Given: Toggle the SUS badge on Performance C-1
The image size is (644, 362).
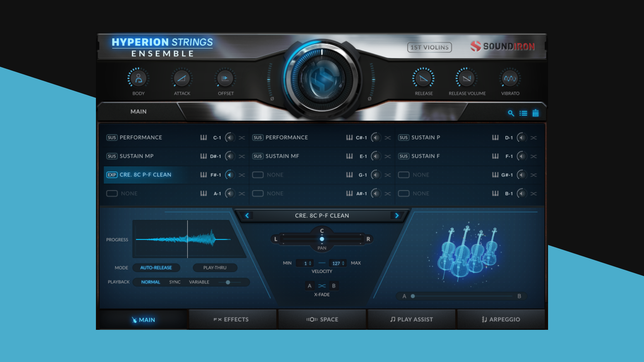Looking at the screenshot, I should coord(112,137).
